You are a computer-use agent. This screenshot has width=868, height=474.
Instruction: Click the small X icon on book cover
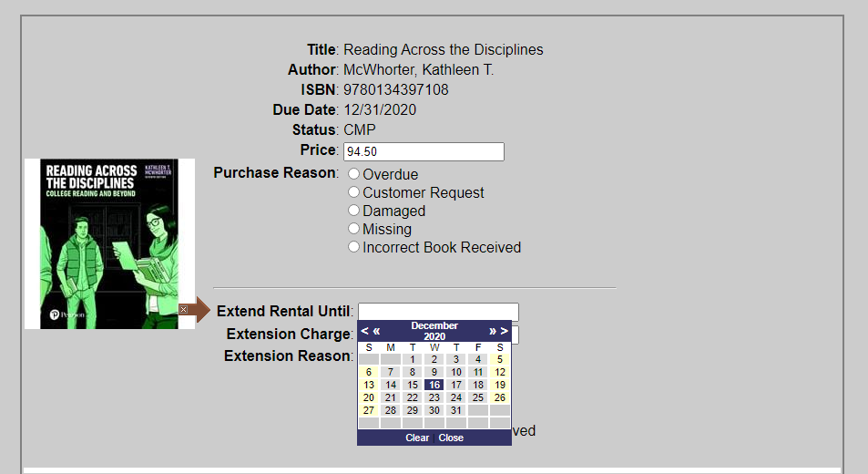183,310
